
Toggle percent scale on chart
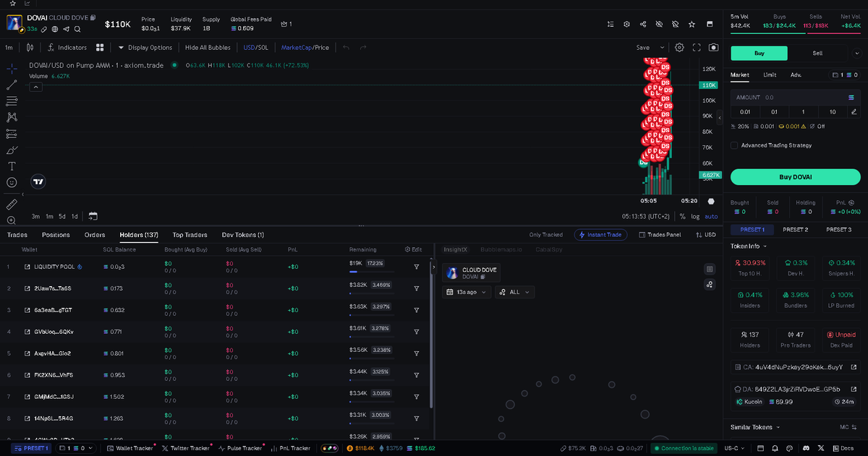682,216
